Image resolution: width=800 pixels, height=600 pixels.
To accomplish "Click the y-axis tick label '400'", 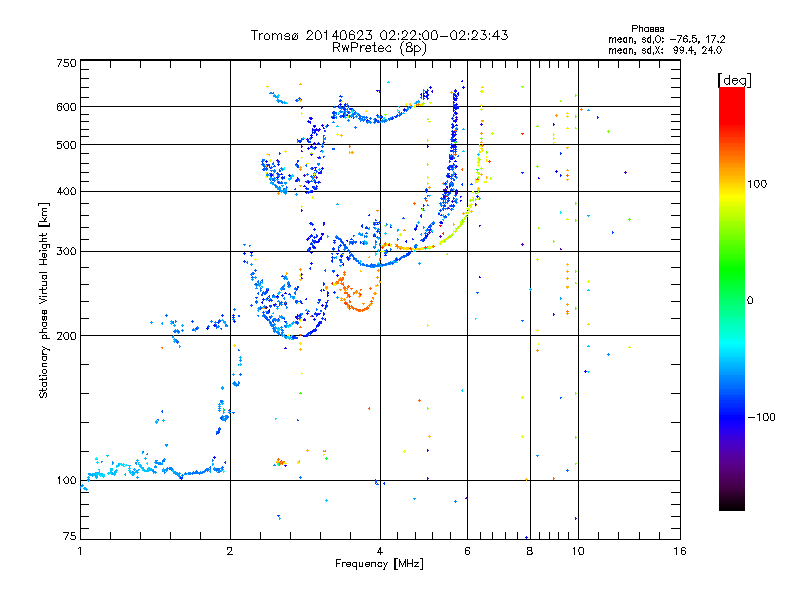I will coord(66,191).
